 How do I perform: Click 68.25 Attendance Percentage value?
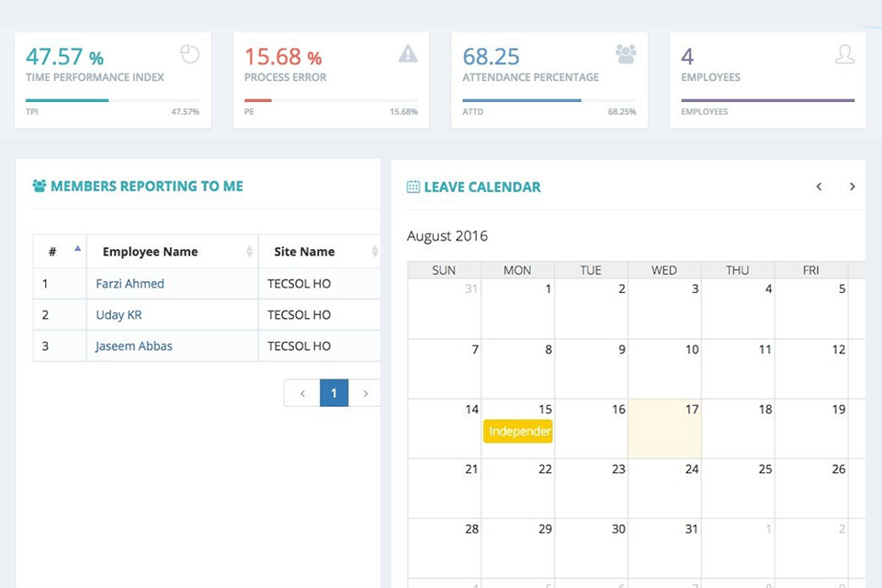(x=491, y=57)
